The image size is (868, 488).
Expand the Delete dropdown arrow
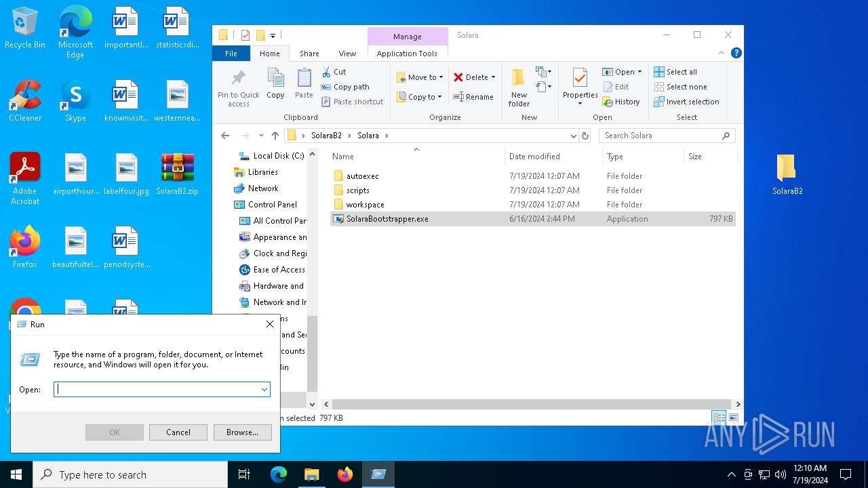coord(493,77)
